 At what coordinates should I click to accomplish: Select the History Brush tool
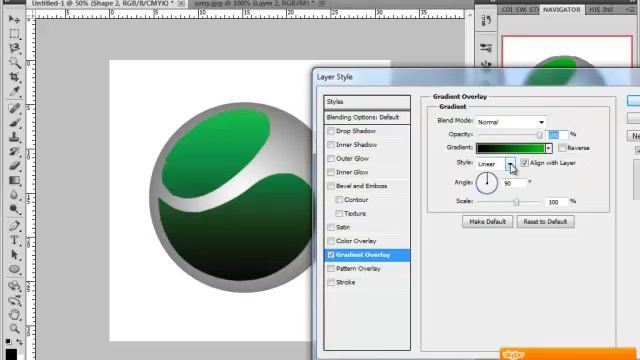point(14,151)
